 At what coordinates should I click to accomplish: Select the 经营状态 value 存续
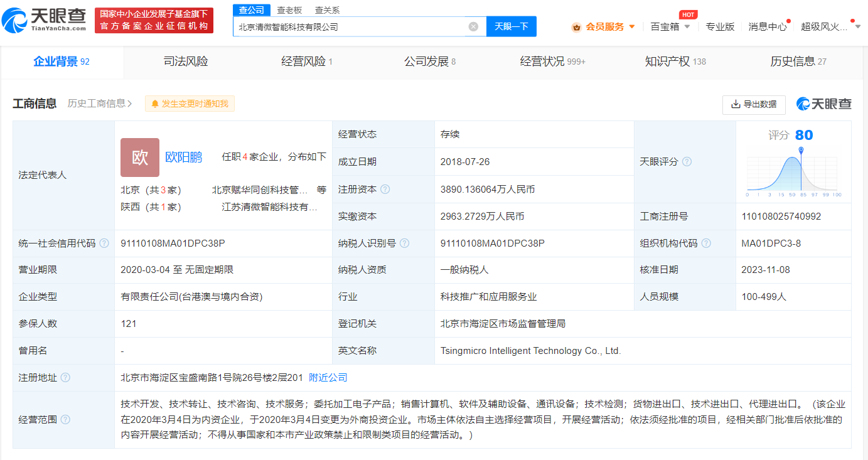pos(450,134)
